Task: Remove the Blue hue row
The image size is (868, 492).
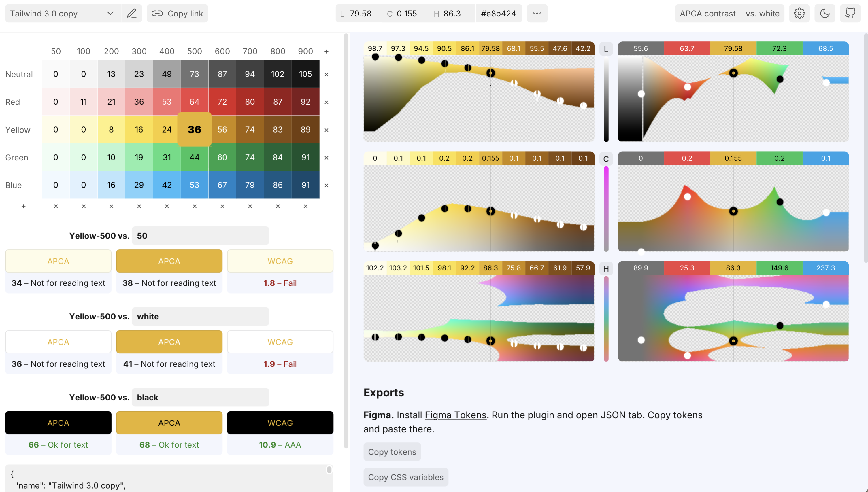Action: pyautogui.click(x=326, y=185)
